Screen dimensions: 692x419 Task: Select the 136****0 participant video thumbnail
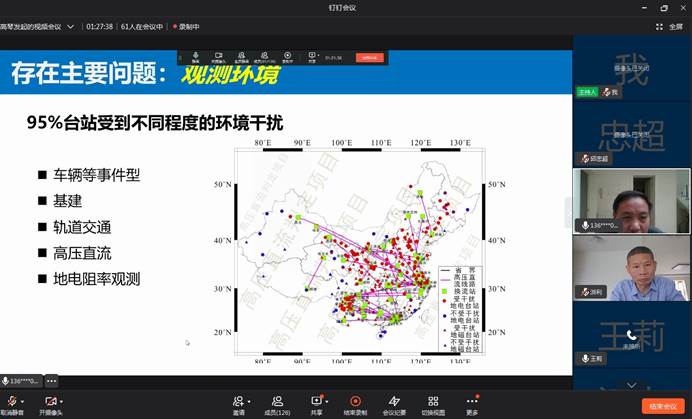click(631, 201)
